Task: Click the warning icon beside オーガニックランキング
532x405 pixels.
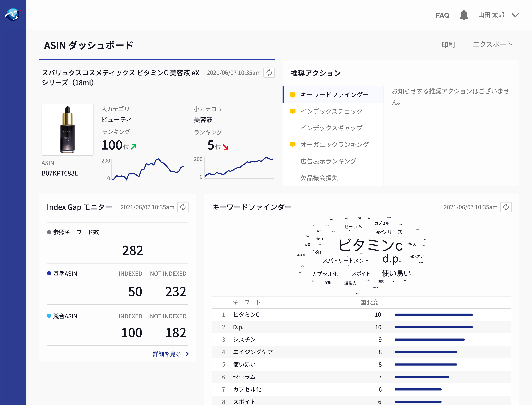Action: coord(293,145)
